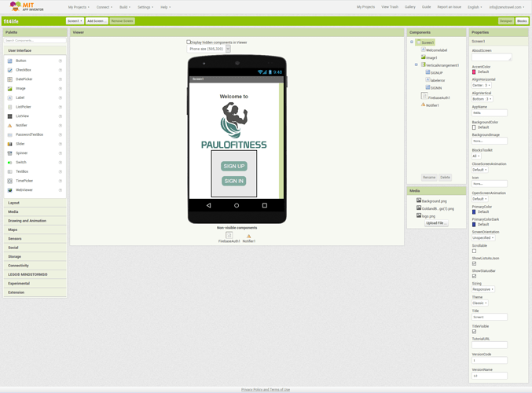The height and width of the screenshot is (393, 532).
Task: Tap the phone preview back navigation icon
Action: [x=209, y=205]
